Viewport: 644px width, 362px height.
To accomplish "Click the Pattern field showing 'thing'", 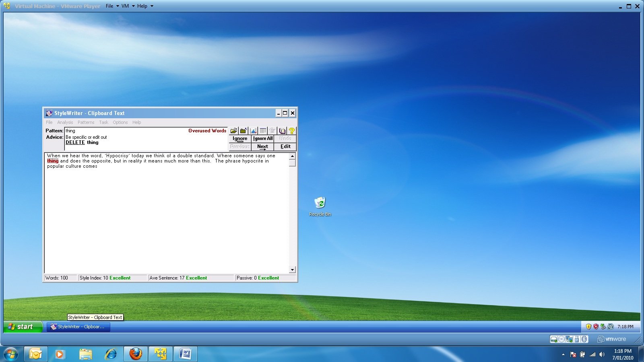I will (146, 131).
